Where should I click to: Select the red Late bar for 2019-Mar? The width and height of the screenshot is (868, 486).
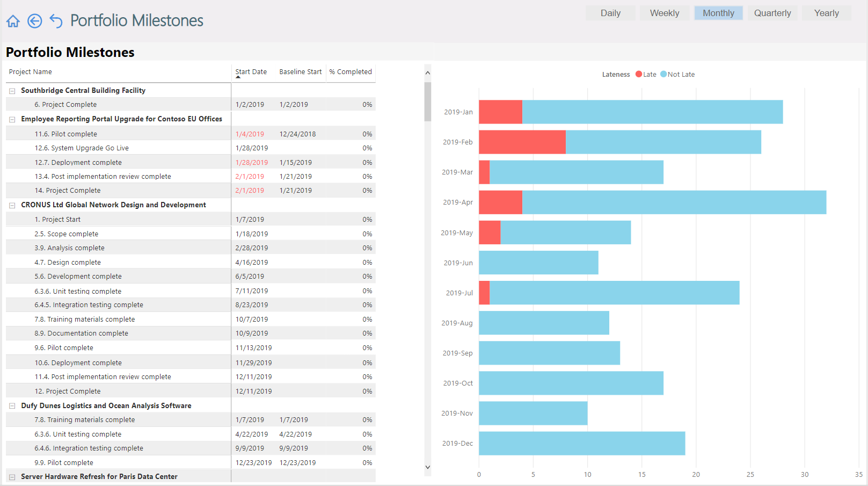pos(484,172)
